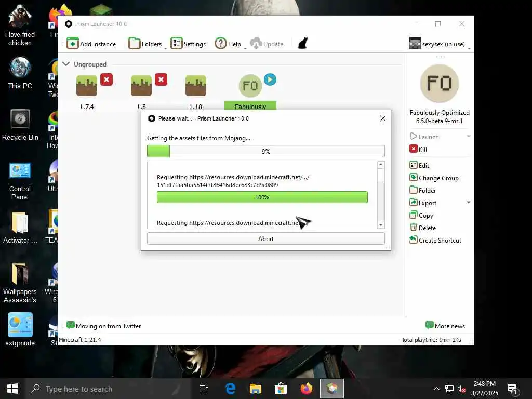Click Export in the sidebar
532x399 pixels.
pyautogui.click(x=423, y=203)
